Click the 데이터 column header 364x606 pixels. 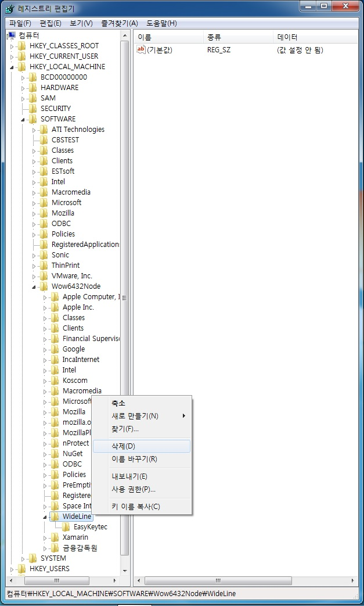[287, 37]
